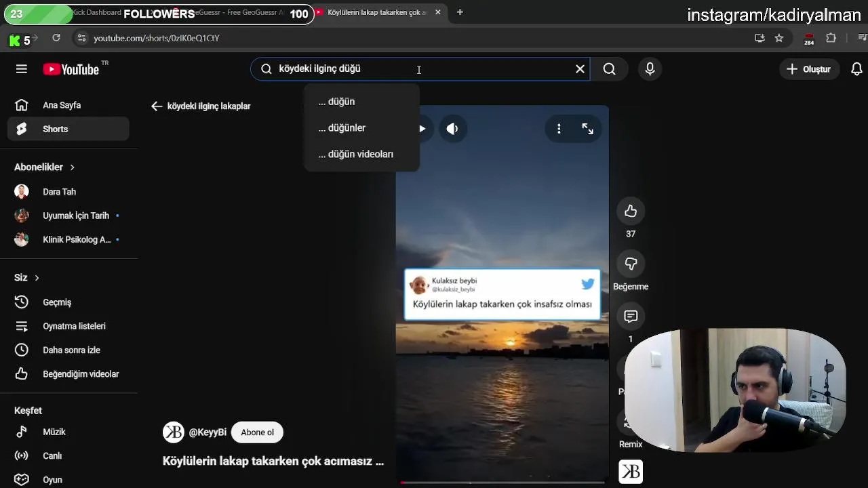Screen dimensions: 868x488
Task: Click the magnifier search button
Action: point(609,69)
